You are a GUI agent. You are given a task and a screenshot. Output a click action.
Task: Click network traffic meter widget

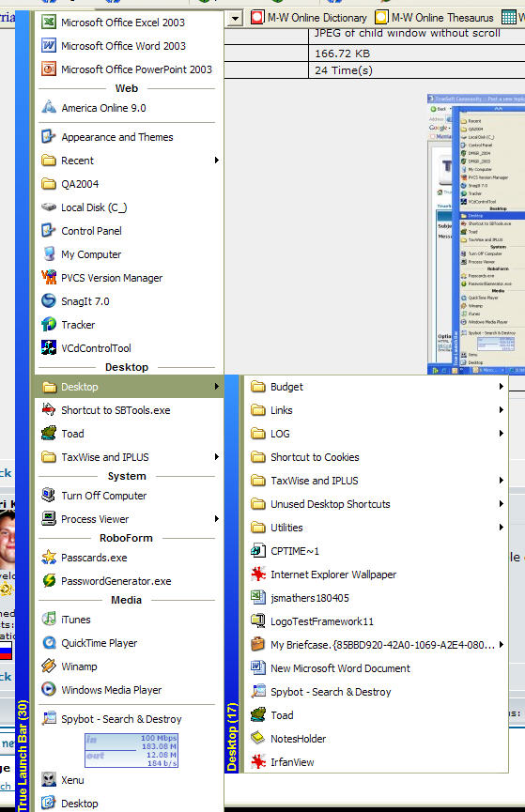click(131, 750)
